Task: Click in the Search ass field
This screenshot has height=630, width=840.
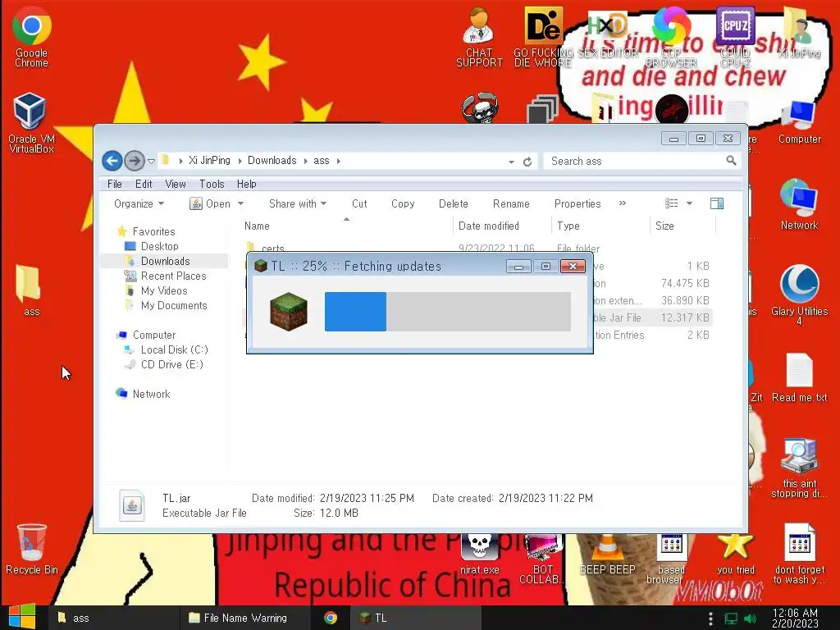Action: (636, 161)
